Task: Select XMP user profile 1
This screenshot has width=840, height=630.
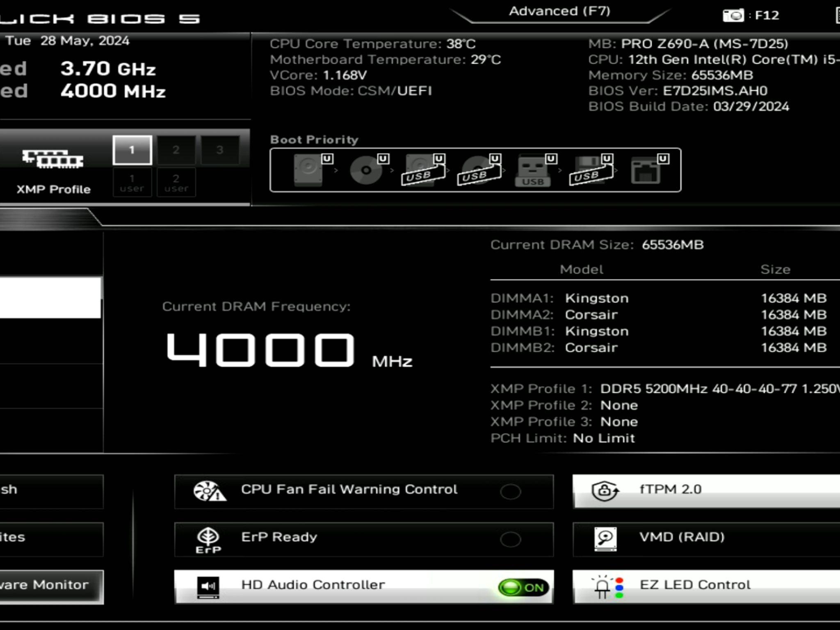Action: (x=132, y=183)
